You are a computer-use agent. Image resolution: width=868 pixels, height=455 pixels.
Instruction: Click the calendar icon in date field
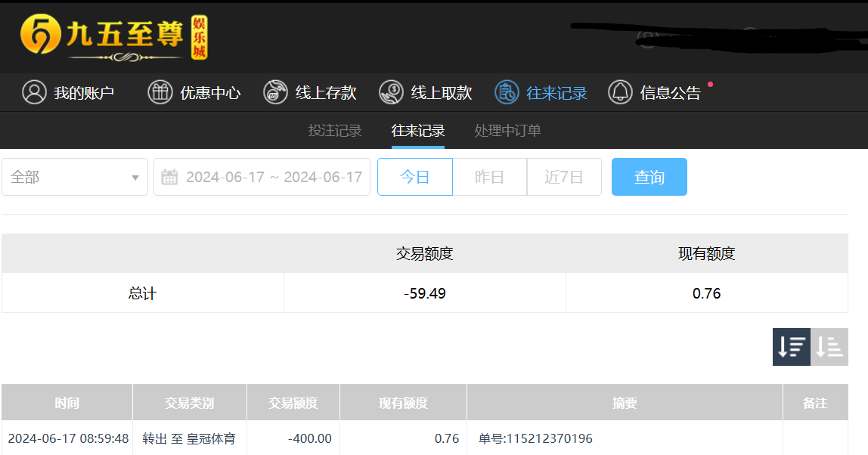(x=170, y=177)
